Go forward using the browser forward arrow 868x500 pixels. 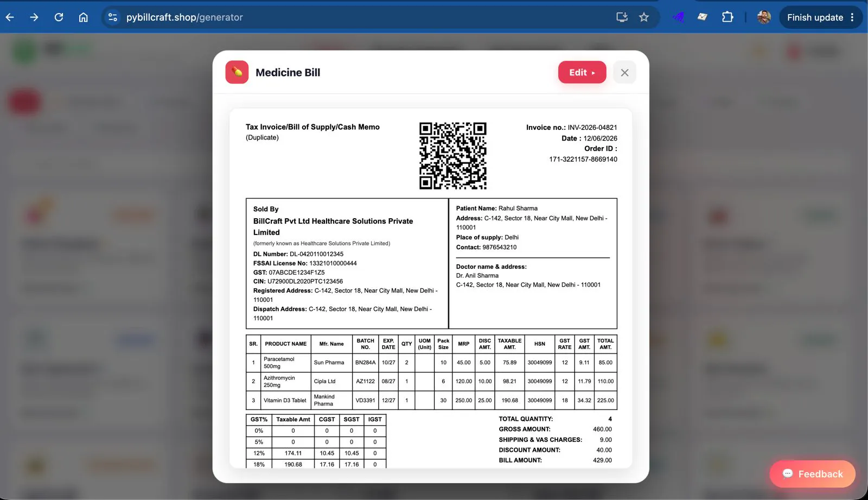34,17
